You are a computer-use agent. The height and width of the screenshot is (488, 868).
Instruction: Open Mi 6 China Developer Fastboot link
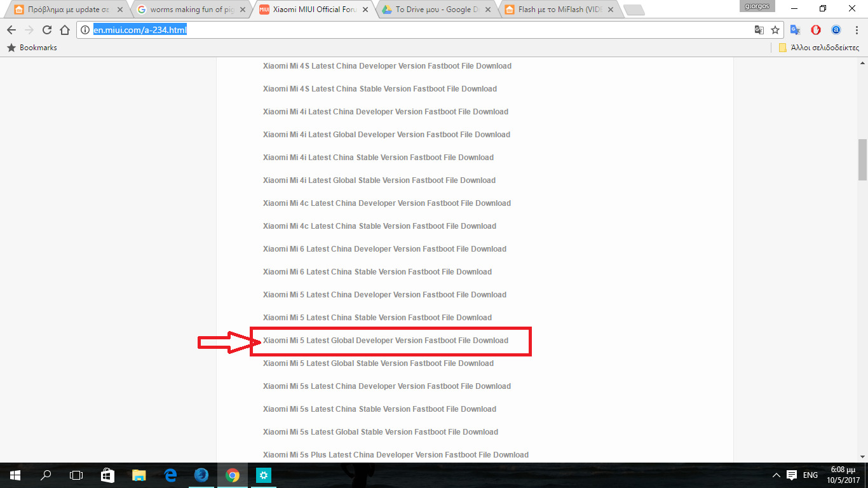(384, 249)
